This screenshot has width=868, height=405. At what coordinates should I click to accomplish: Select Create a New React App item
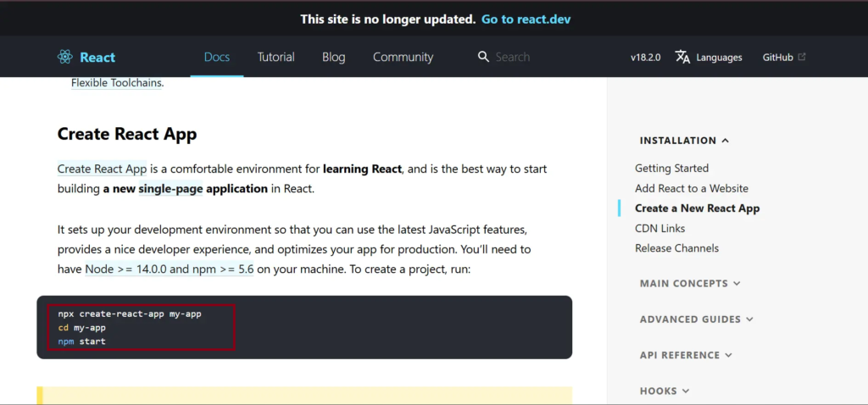pos(697,208)
